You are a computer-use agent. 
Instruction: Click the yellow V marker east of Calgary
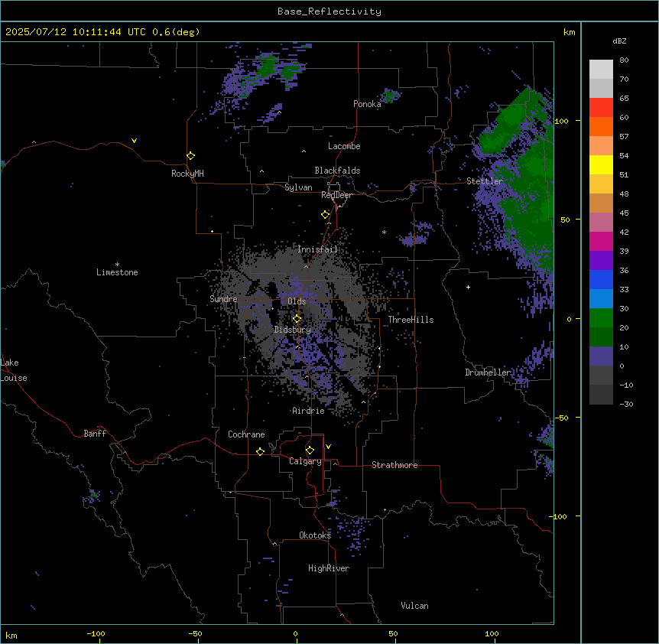pos(328,447)
